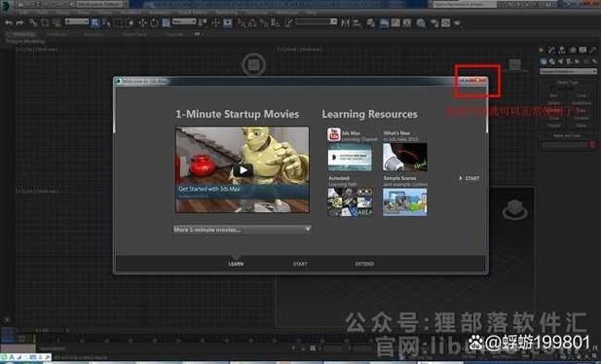601x364 pixels.
Task: Open Edit Named Selection Sets
Action: (x=288, y=23)
